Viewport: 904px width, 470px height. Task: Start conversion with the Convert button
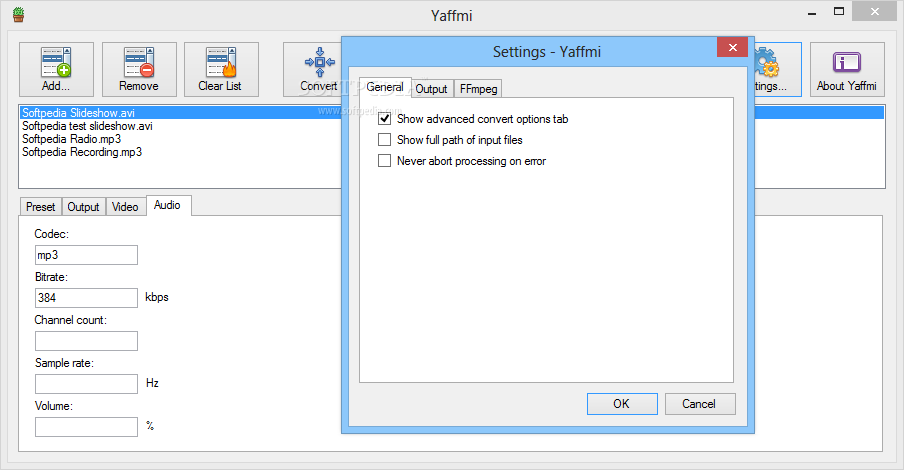[312, 69]
